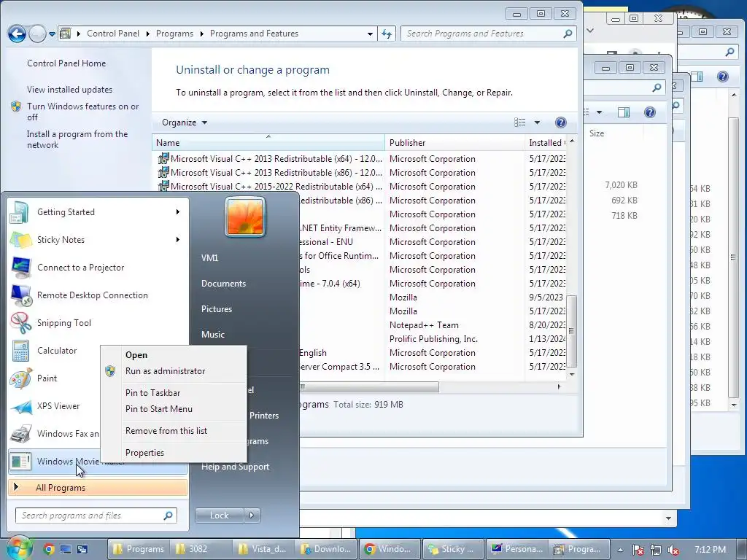Open Music from Start menu
This screenshot has width=747, height=560.
(x=212, y=334)
